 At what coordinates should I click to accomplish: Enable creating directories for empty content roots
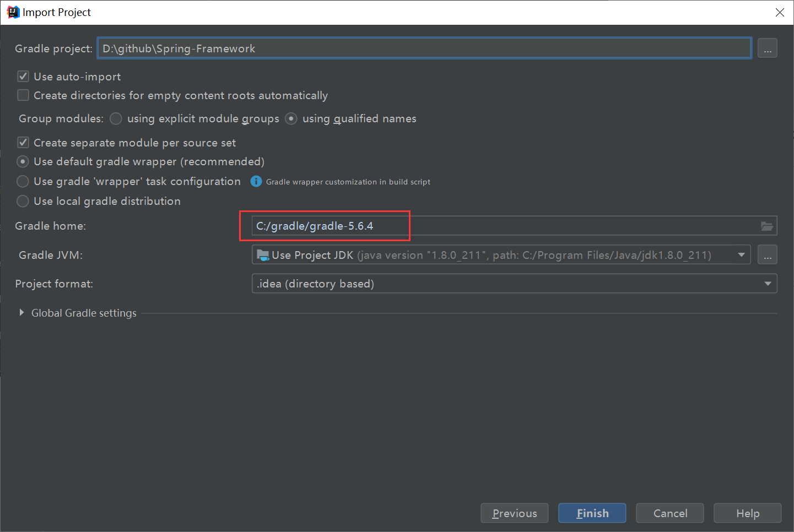(23, 95)
